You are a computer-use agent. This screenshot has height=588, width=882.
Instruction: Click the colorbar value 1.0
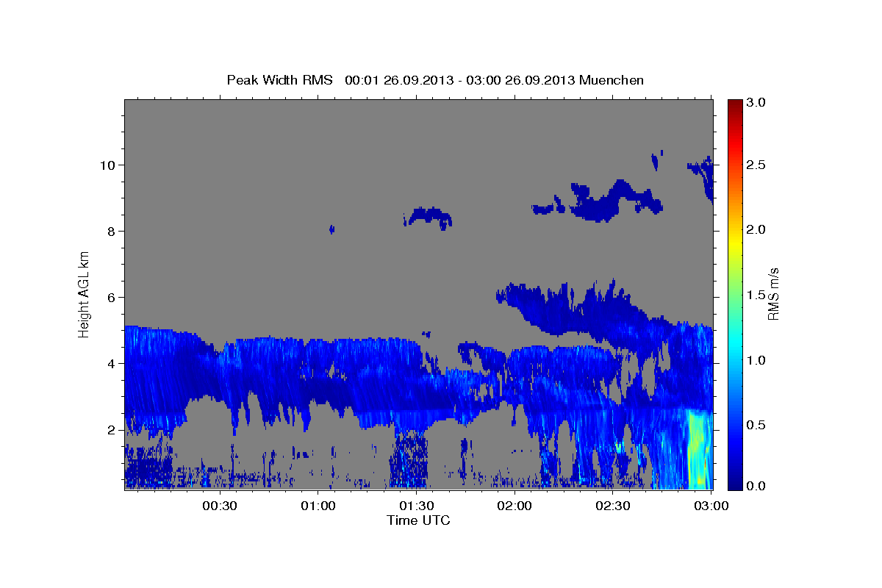coord(757,360)
